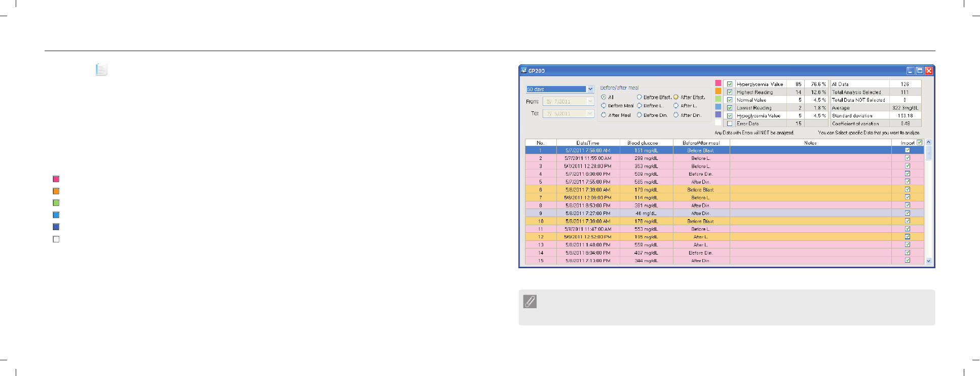Viewport: 980px width, 376px height.
Task: Click the Average value 322.3mg/dL
Action: [905, 108]
